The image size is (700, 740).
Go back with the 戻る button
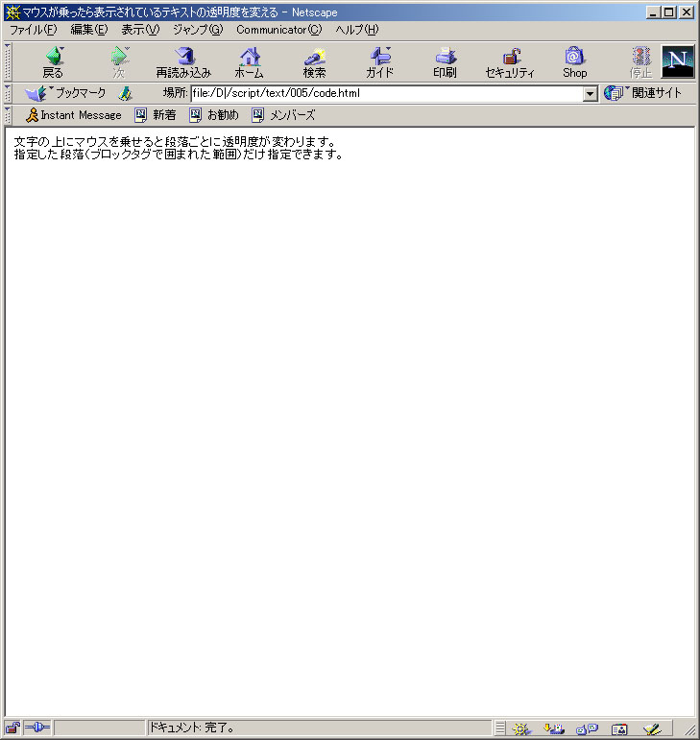[x=53, y=62]
